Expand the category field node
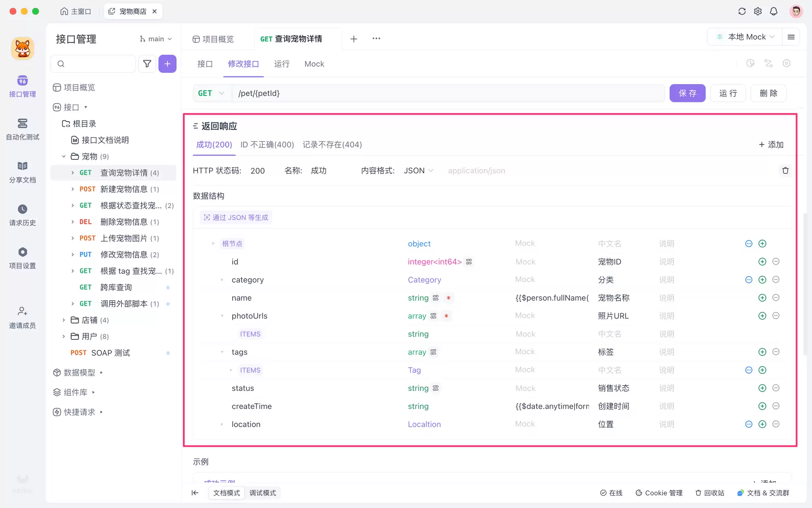Viewport: 812px width, 508px height. click(x=222, y=280)
